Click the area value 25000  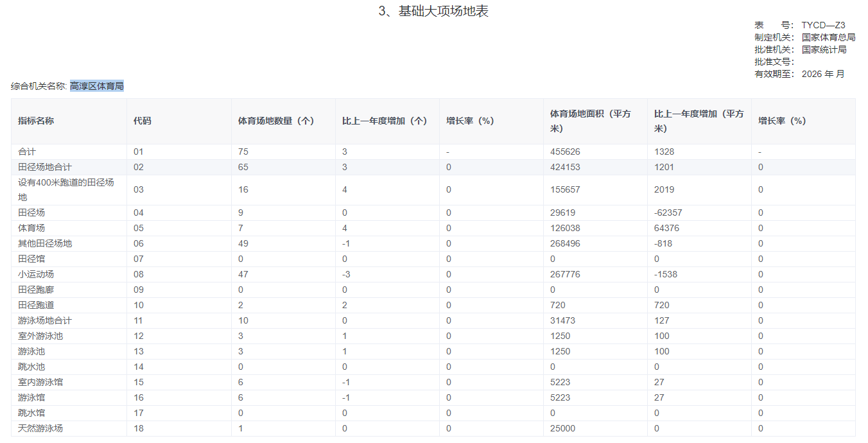point(562,428)
